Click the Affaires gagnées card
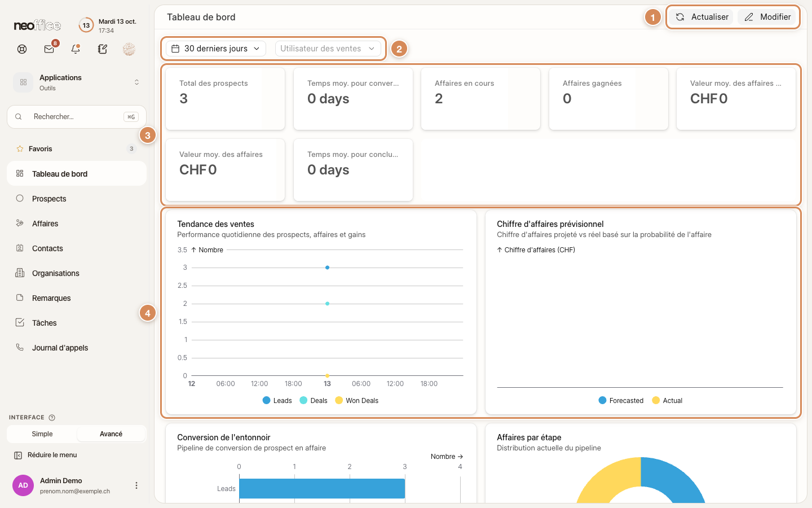This screenshot has height=508, width=812. (608, 99)
